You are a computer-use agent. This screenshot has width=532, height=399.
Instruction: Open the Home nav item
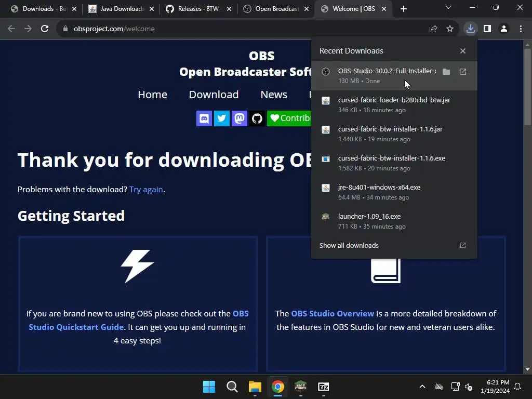pyautogui.click(x=152, y=95)
